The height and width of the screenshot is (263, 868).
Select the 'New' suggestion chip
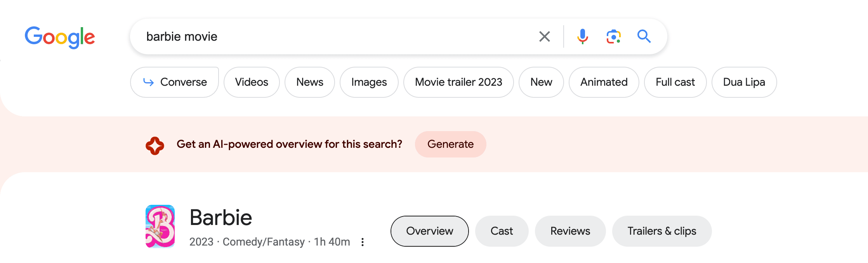(x=541, y=82)
